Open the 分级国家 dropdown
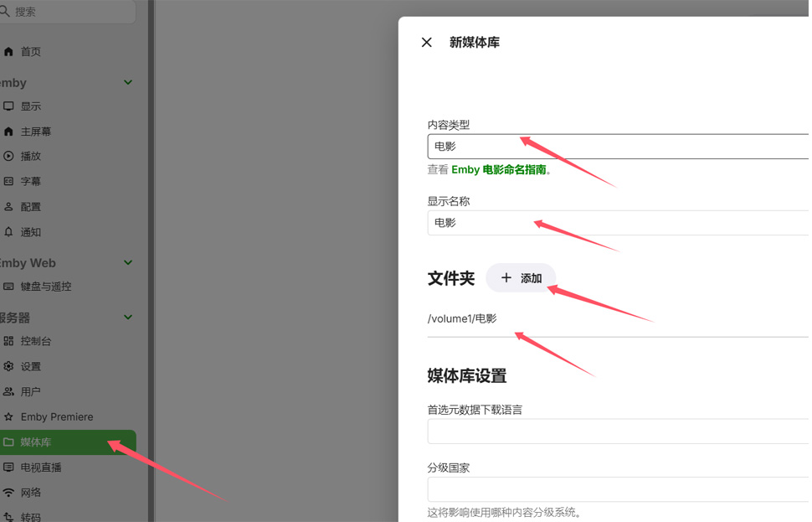Viewport: 812px width, 522px height. point(618,489)
